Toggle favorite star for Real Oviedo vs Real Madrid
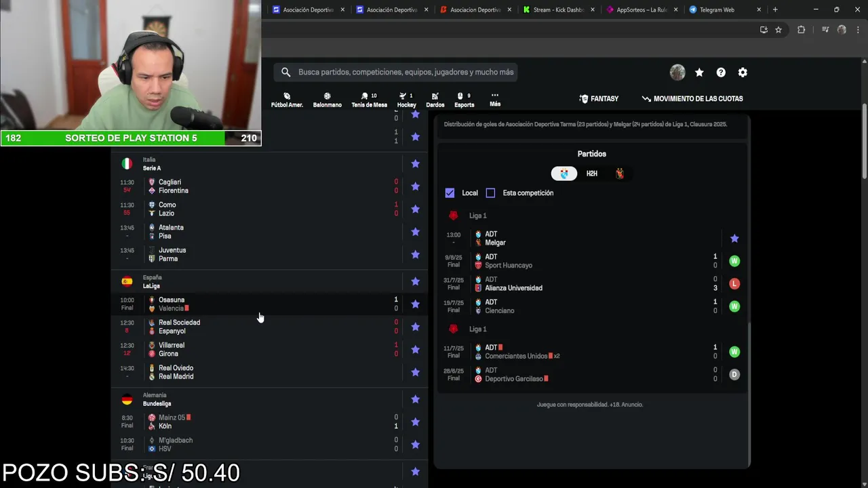The image size is (868, 488). [x=416, y=372]
